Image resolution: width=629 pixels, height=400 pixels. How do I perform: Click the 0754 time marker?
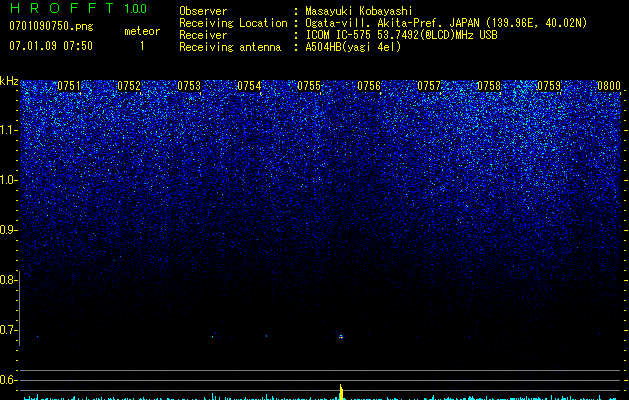[249, 86]
